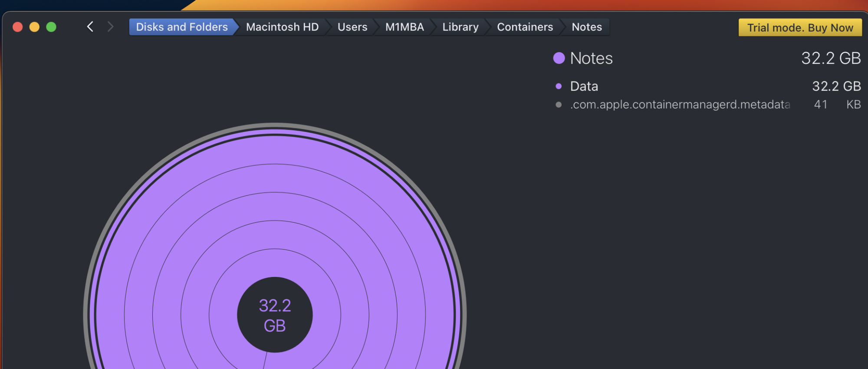Image resolution: width=868 pixels, height=369 pixels.
Task: Select the Notes folder heading in list
Action: (591, 58)
